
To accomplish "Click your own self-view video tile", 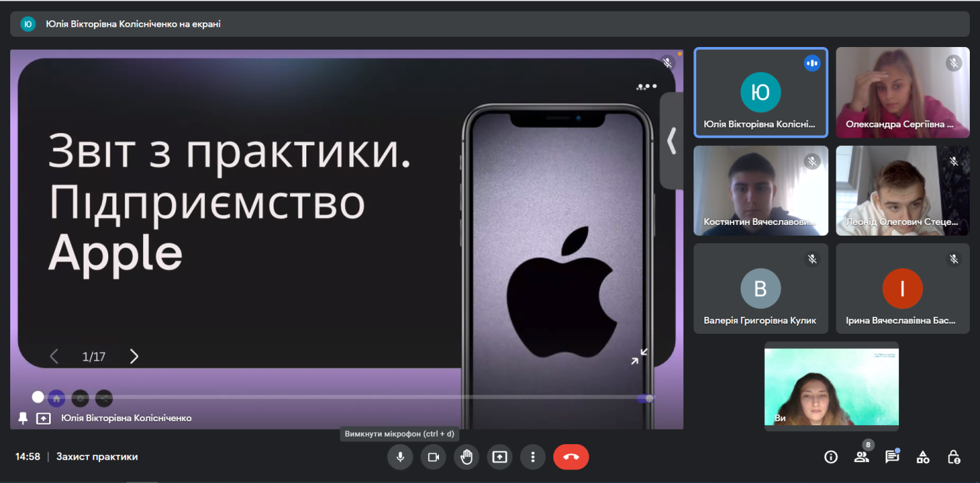I will coord(832,386).
